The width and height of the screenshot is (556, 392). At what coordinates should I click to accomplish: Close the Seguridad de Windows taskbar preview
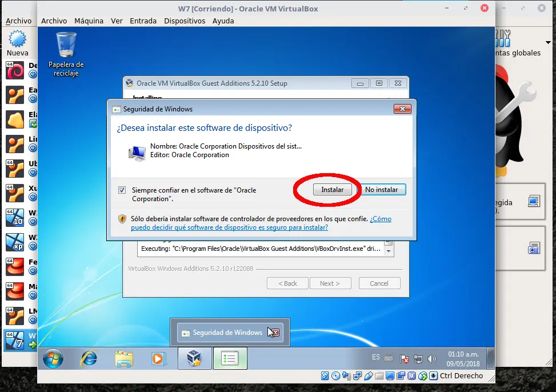coord(275,333)
